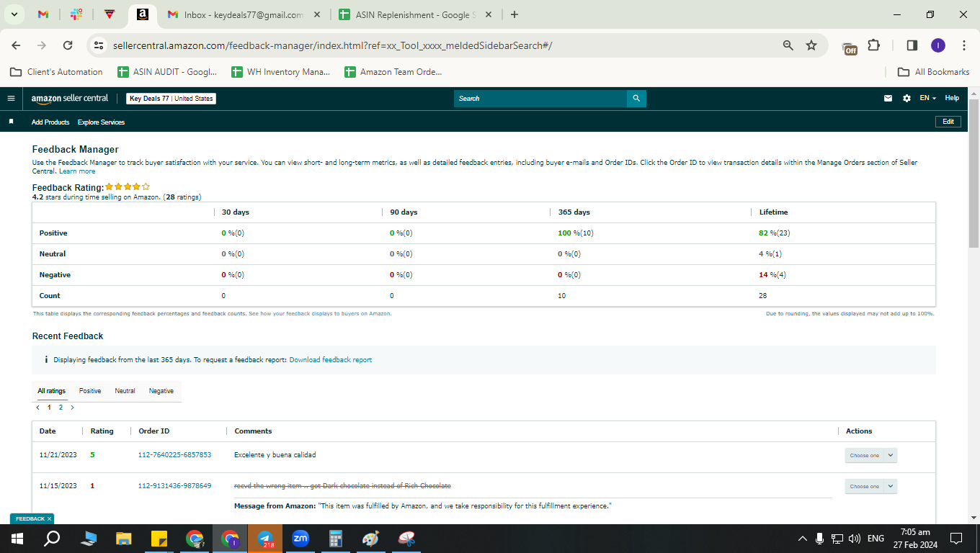Click the Edit button on the toolbar
The image size is (980, 553).
click(x=948, y=122)
